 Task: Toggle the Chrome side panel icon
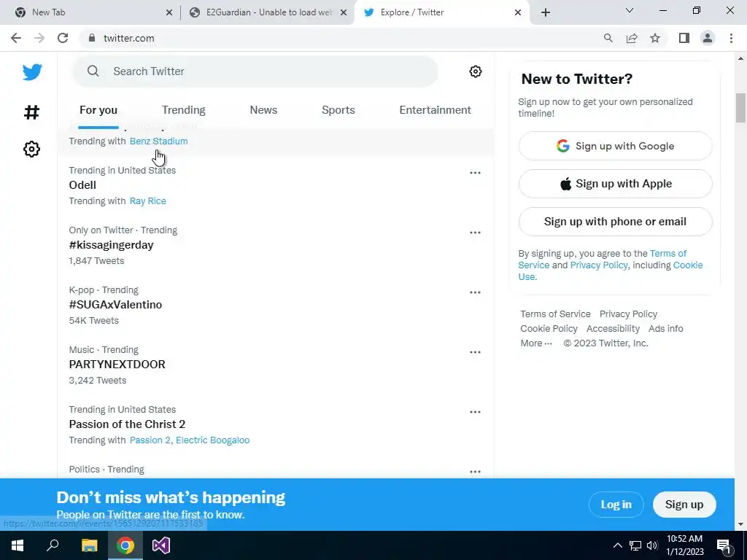684,38
